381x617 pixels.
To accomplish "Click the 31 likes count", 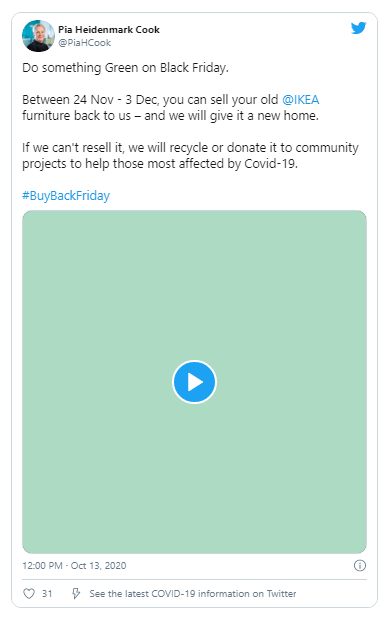I will point(47,593).
